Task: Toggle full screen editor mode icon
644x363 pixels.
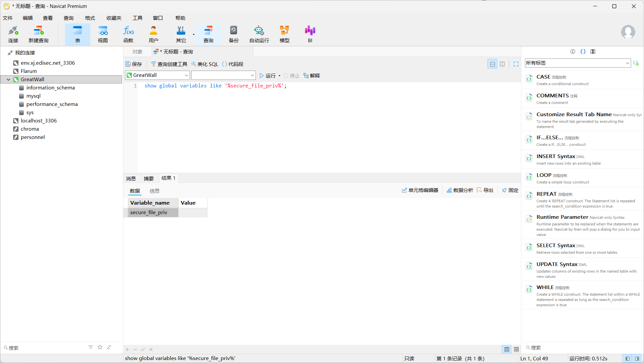Action: point(516,64)
